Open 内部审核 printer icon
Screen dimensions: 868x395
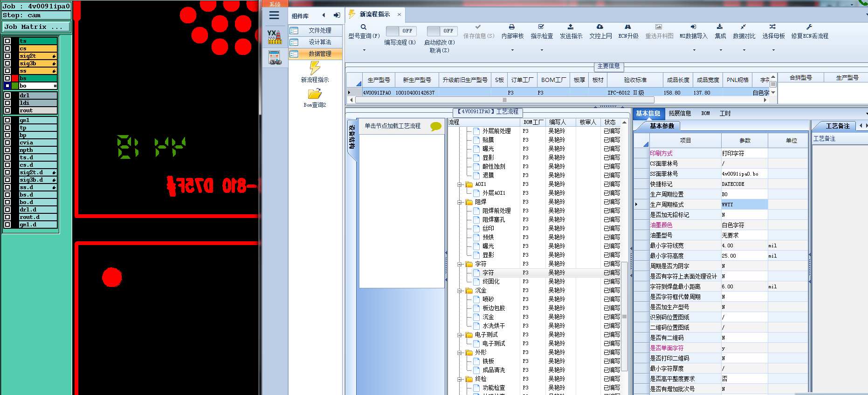pyautogui.click(x=512, y=27)
